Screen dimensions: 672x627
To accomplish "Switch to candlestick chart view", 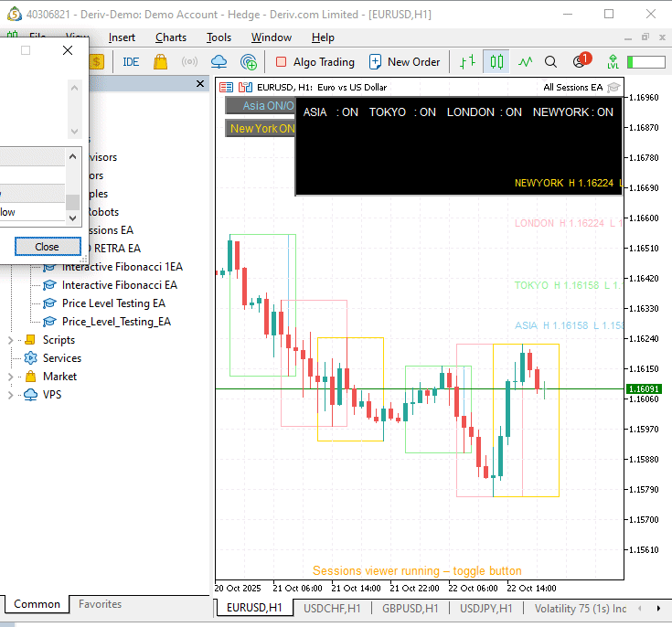I will (x=496, y=62).
